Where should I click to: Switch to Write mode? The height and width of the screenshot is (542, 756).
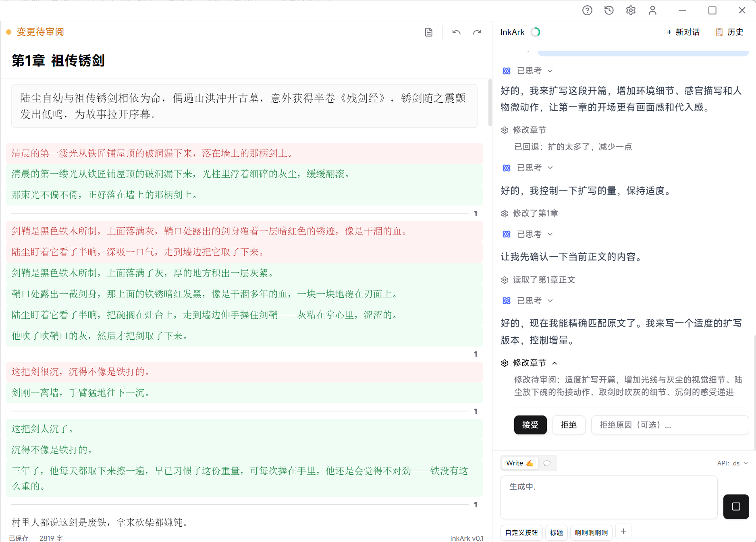click(x=519, y=463)
